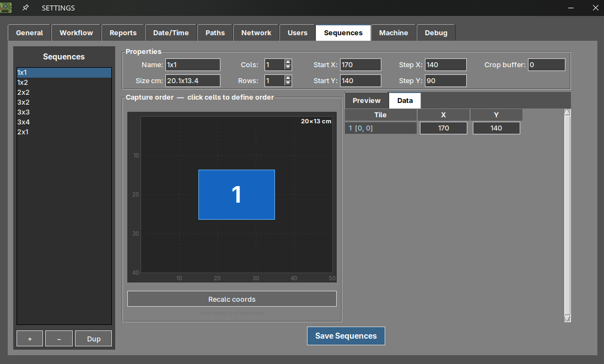This screenshot has width=604, height=364.
Task: Select the 3x4 sequence in list
Action: 64,122
